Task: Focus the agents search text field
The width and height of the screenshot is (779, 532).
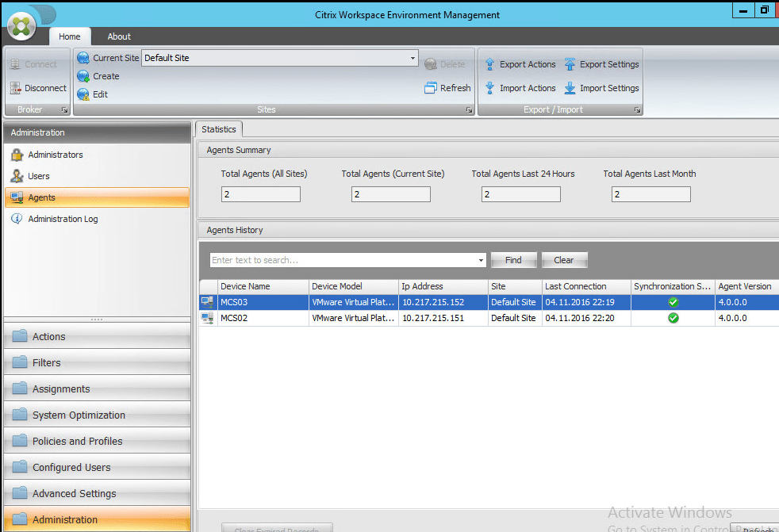Action: (343, 260)
